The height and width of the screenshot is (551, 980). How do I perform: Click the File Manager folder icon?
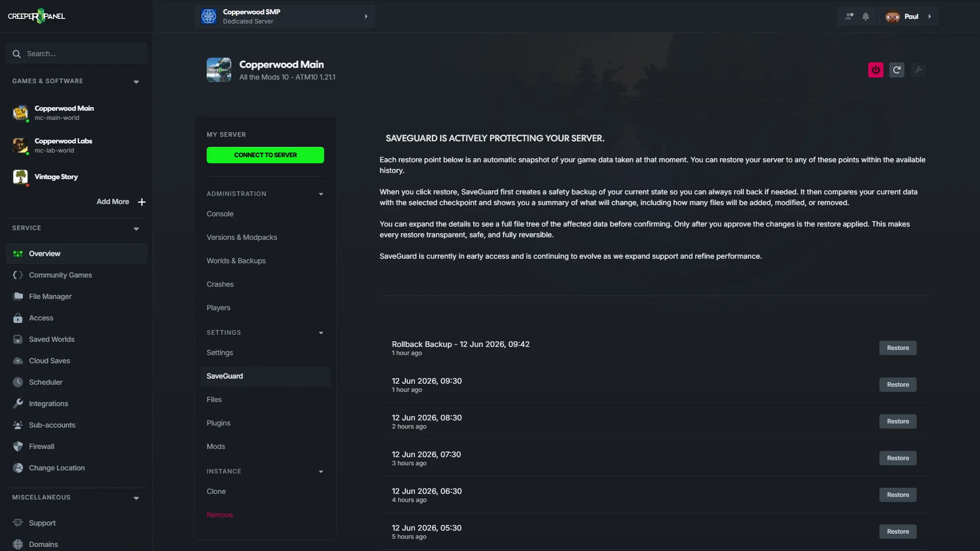18,296
